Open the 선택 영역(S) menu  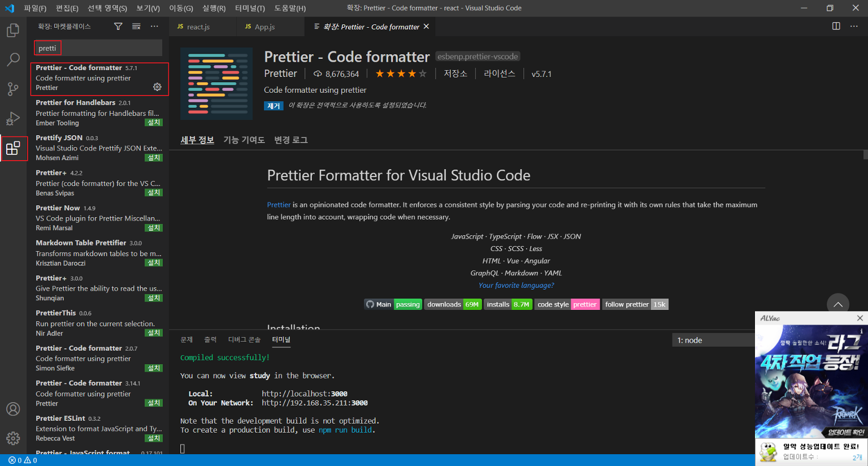107,8
